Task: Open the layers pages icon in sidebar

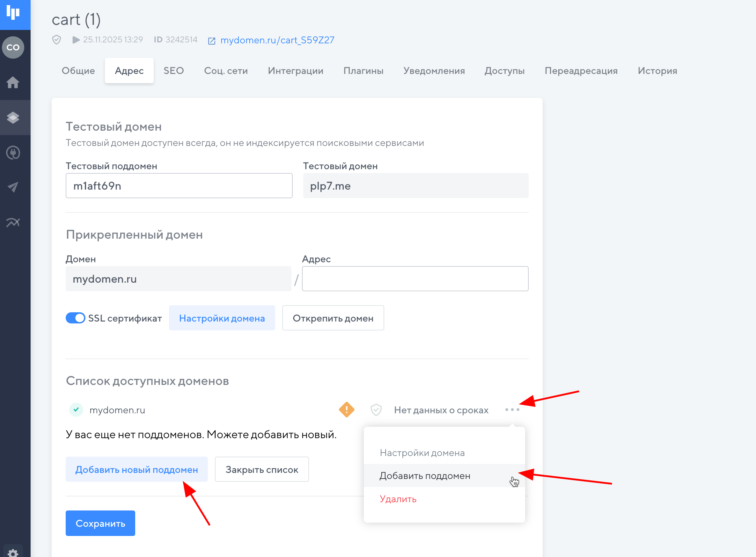Action: (13, 118)
